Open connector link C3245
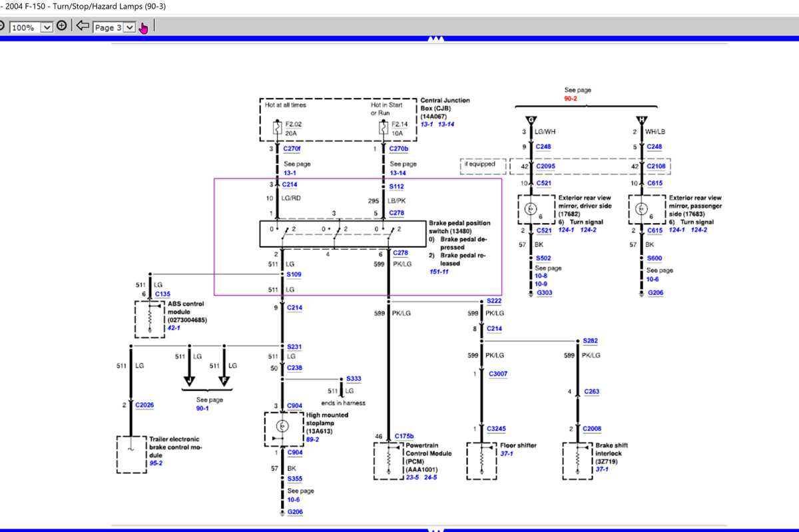Viewport: 799px width, 532px height. point(496,428)
